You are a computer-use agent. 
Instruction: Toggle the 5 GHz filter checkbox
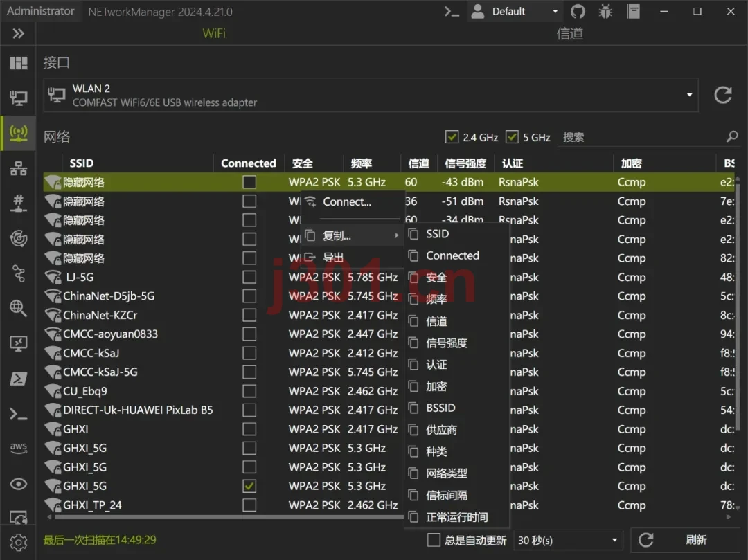click(x=512, y=137)
